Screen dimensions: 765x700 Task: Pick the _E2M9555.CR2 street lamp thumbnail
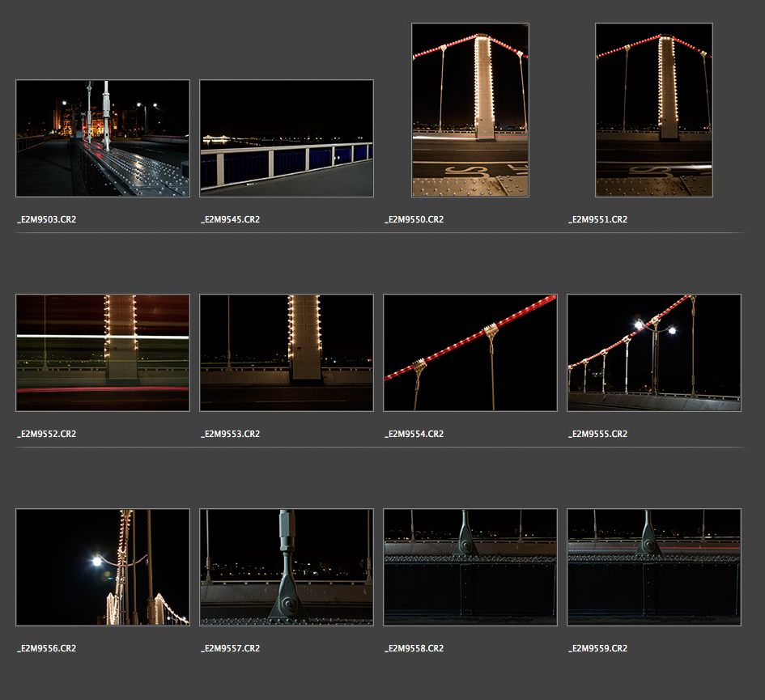coord(653,353)
